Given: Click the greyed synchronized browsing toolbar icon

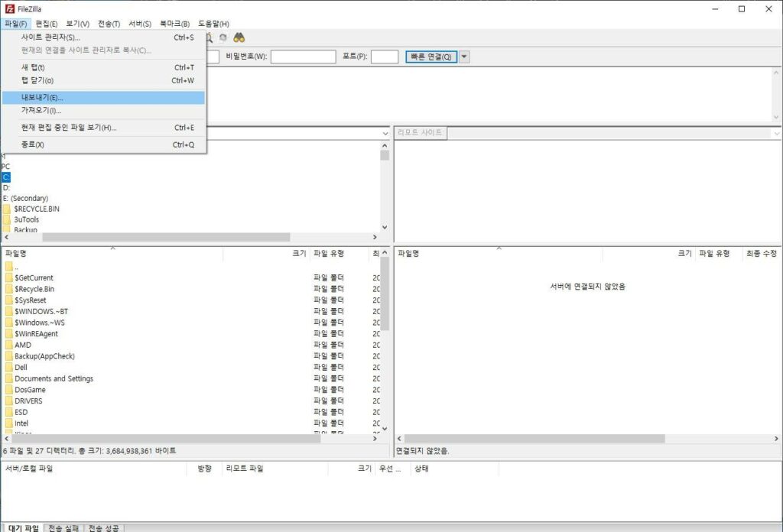Looking at the screenshot, I should tap(223, 38).
